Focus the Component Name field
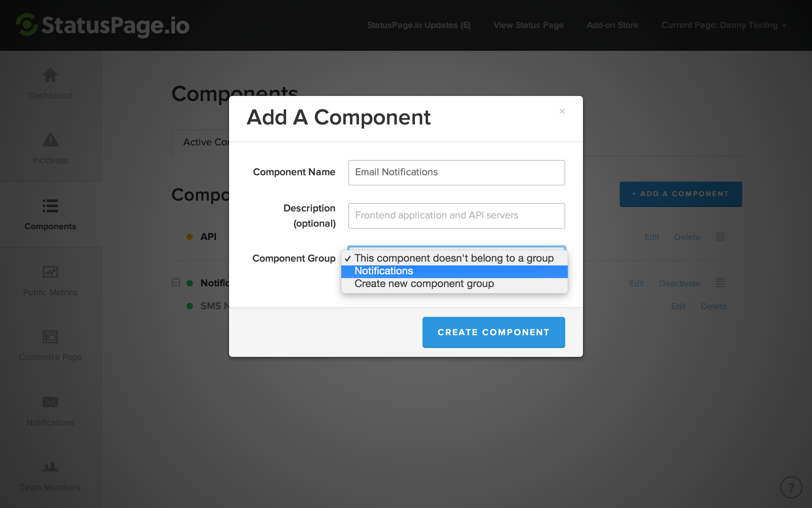812x508 pixels. (x=456, y=172)
